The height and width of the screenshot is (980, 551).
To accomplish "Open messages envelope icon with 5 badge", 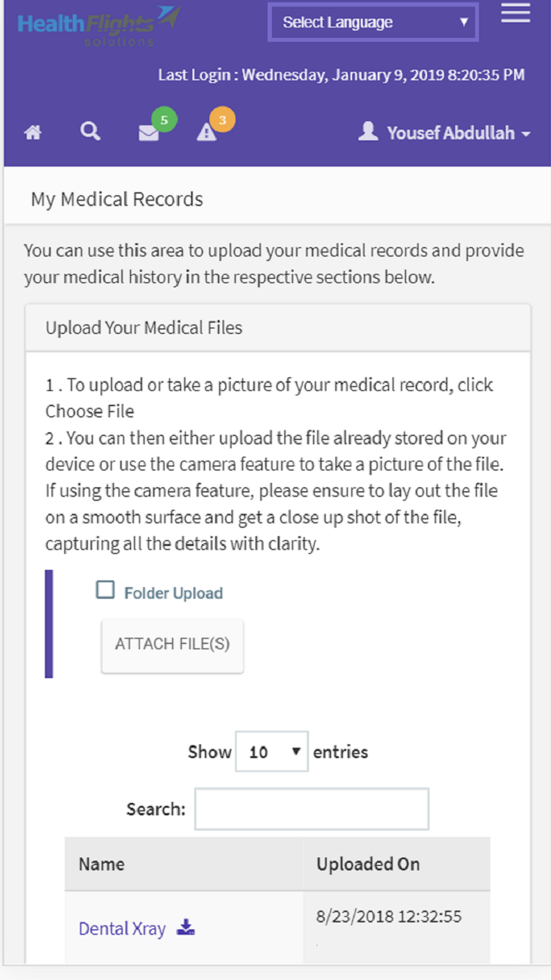I will pos(148,133).
